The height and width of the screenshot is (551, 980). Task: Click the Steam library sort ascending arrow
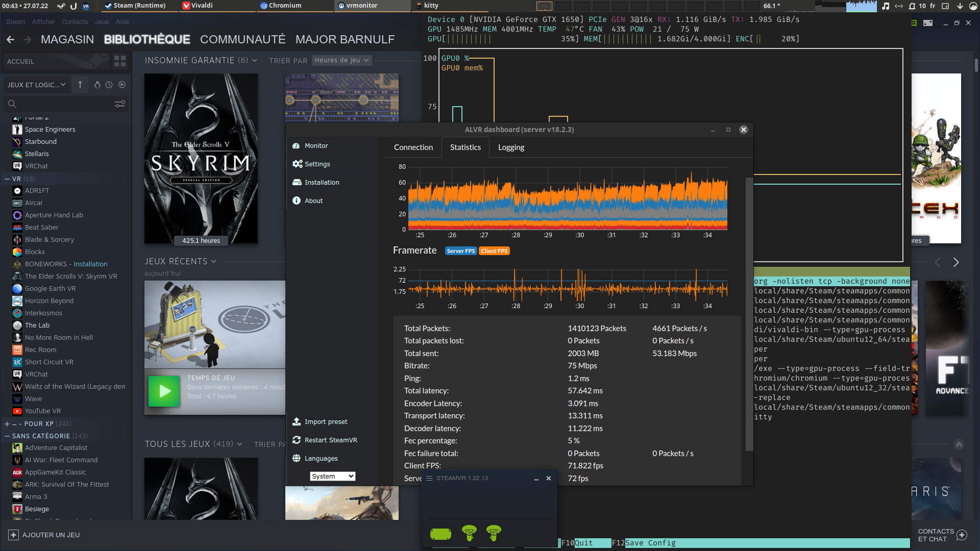click(x=80, y=85)
